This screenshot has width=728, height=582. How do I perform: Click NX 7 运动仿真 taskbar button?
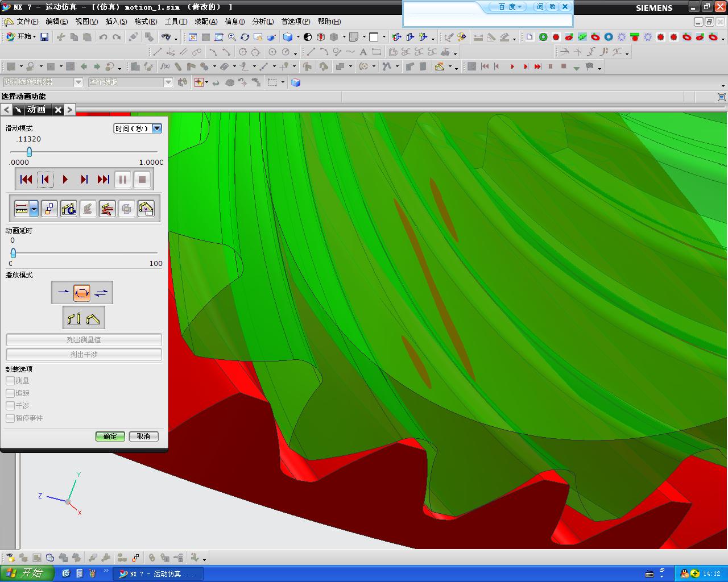pyautogui.click(x=158, y=574)
